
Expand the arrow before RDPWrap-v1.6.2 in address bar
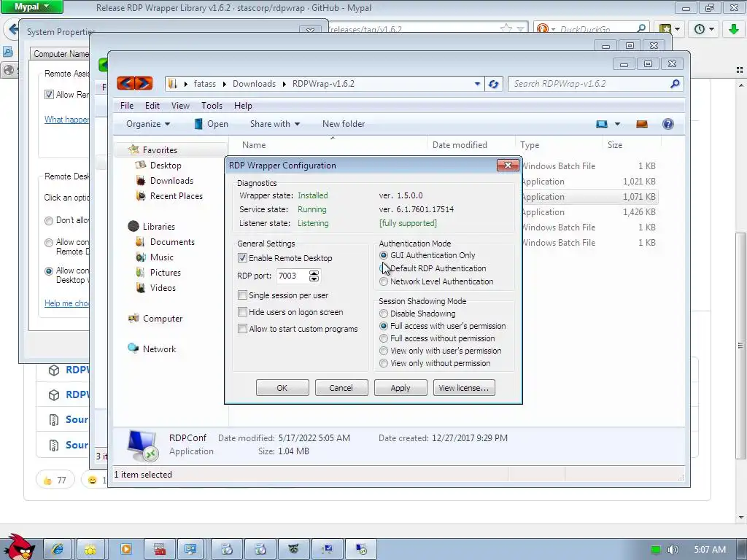284,84
